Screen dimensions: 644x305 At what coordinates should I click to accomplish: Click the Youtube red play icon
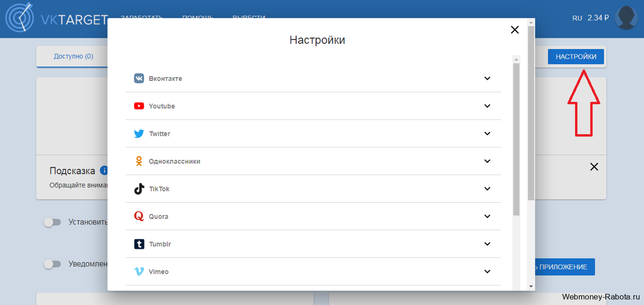(139, 106)
